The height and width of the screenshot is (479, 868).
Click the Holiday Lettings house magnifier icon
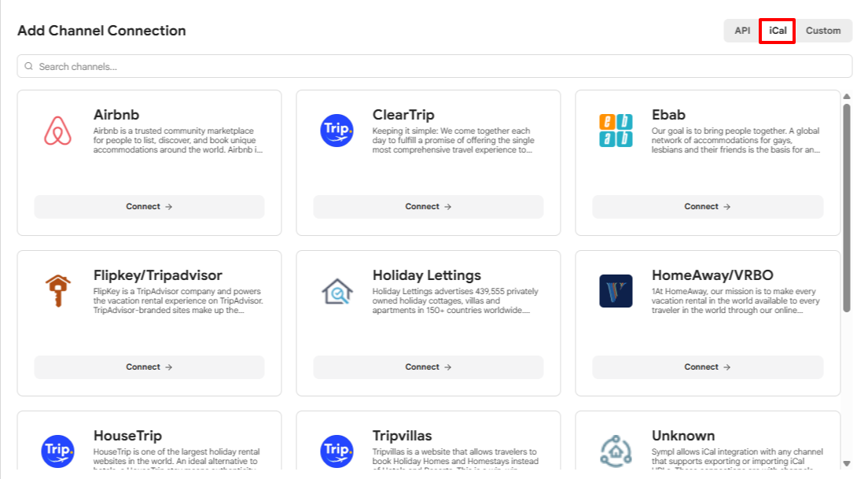[x=337, y=291]
